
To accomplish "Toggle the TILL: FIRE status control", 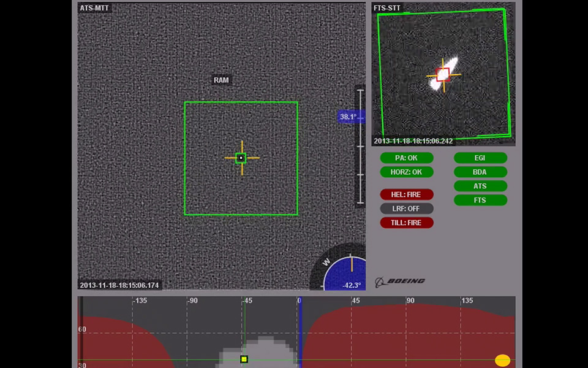I will [x=407, y=223].
